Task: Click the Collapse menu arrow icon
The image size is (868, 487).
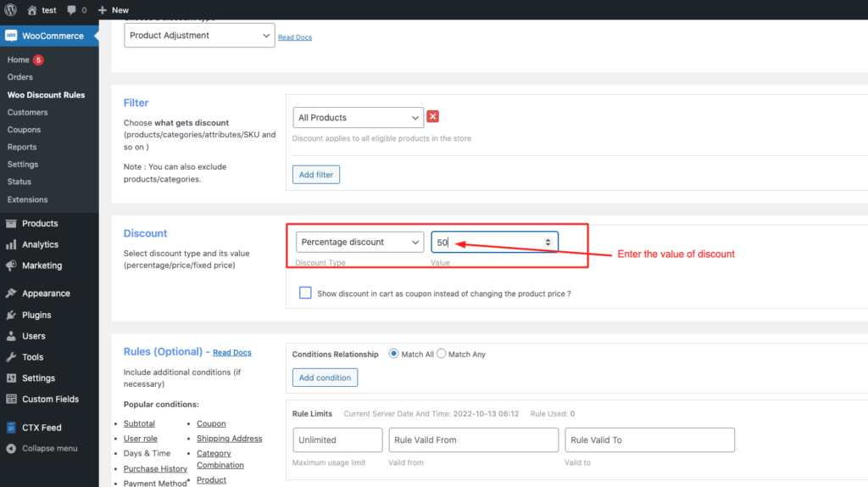Action: tap(11, 448)
